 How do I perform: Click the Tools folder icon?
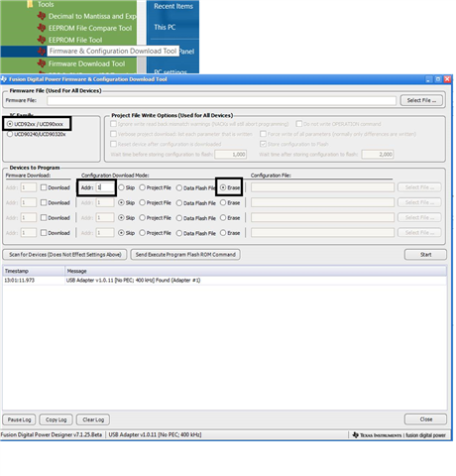[30, 4]
